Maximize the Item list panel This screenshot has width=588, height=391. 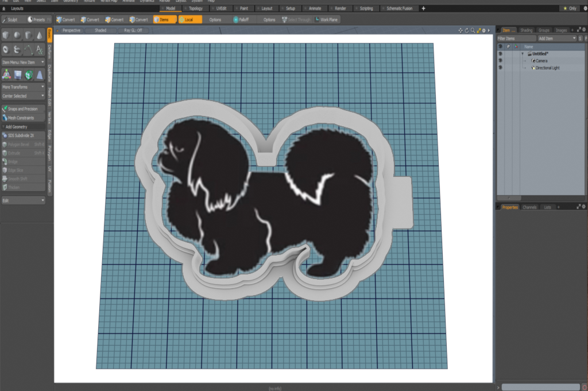579,30
